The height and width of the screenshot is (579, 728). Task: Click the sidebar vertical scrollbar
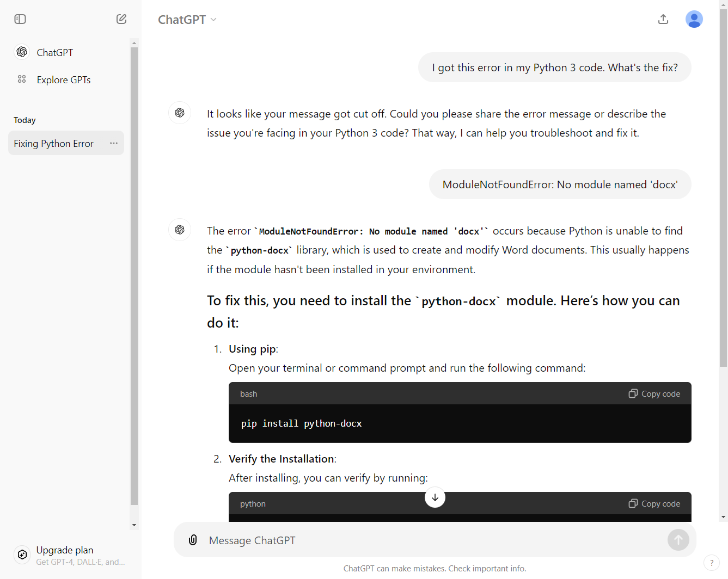[x=134, y=272]
